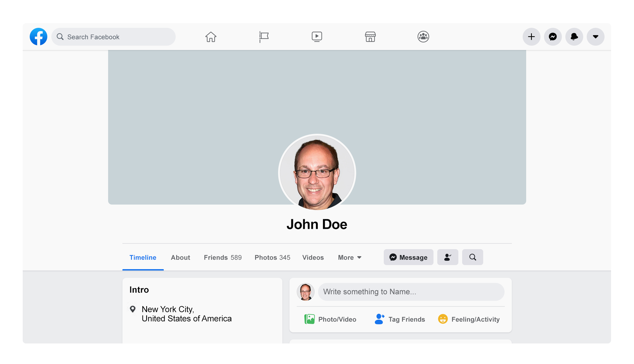Select the Timeline tab
Image resolution: width=634 pixels, height=364 pixels.
143,258
